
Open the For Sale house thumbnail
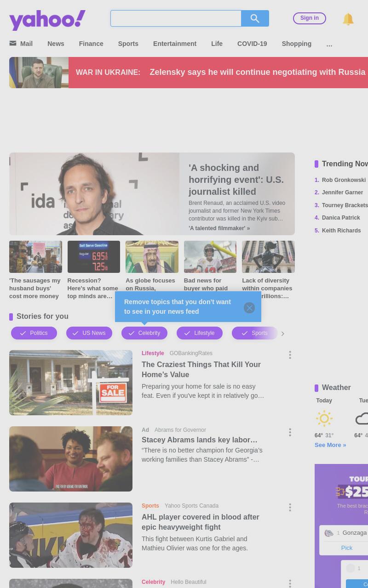71,383
